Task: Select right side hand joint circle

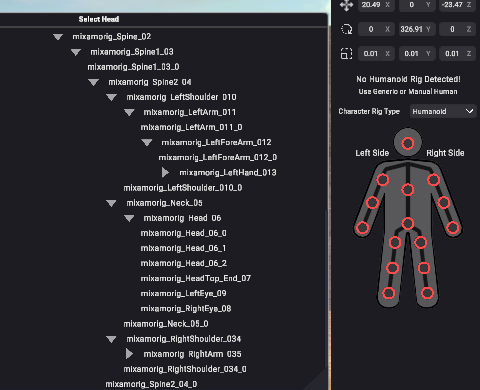Action: coord(453,228)
